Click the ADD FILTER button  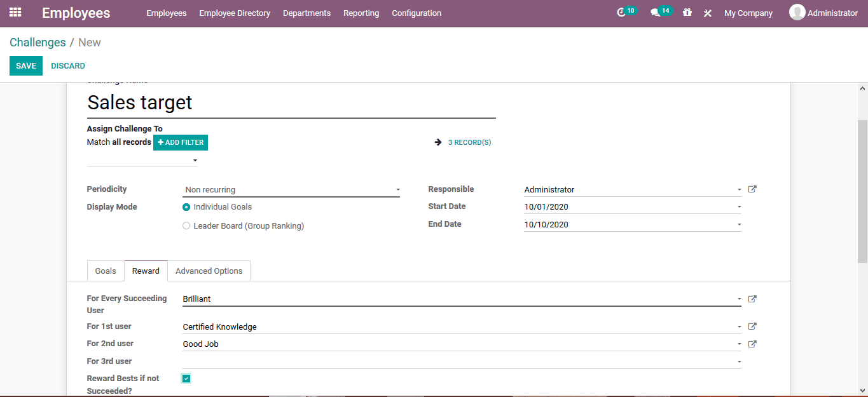pos(180,142)
